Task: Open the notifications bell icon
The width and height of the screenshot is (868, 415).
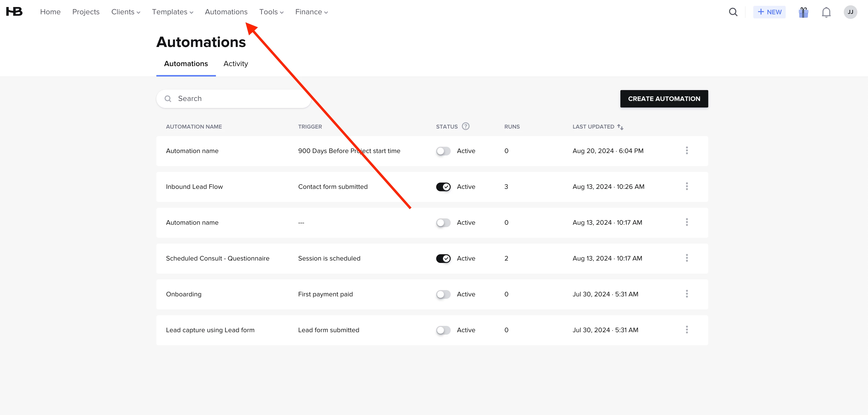Action: coord(826,12)
